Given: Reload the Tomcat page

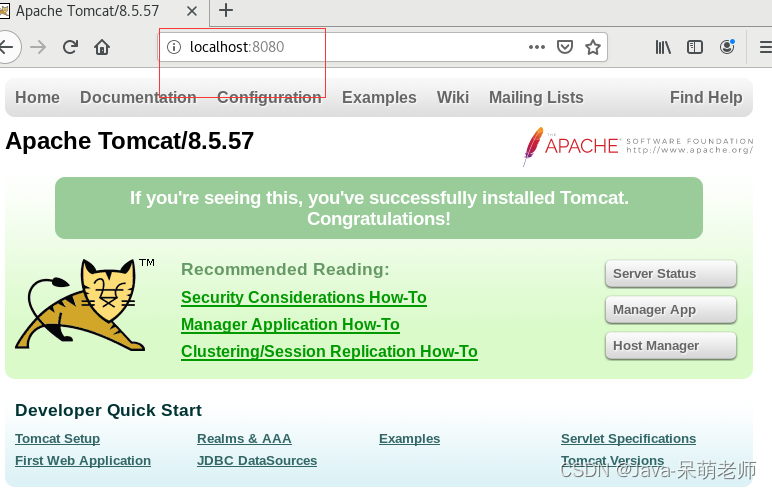Looking at the screenshot, I should coord(70,47).
